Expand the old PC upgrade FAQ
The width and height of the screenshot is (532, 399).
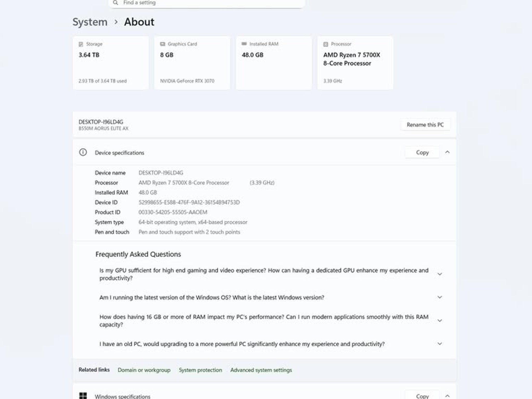click(440, 344)
